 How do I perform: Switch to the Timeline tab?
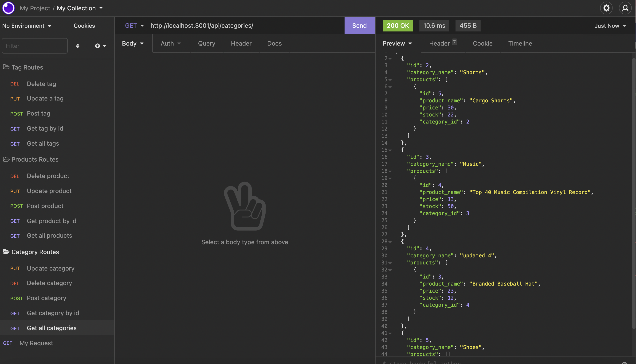520,43
